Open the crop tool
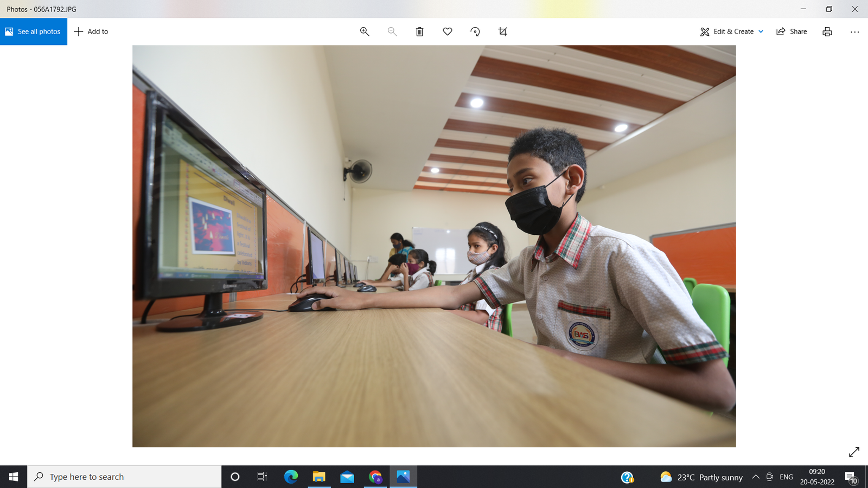The height and width of the screenshot is (488, 868). click(x=503, y=31)
